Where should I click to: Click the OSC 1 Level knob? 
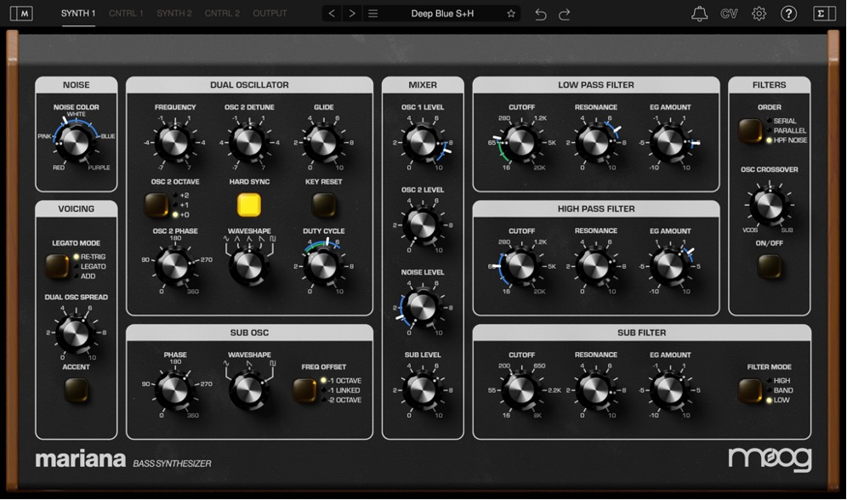tap(422, 142)
